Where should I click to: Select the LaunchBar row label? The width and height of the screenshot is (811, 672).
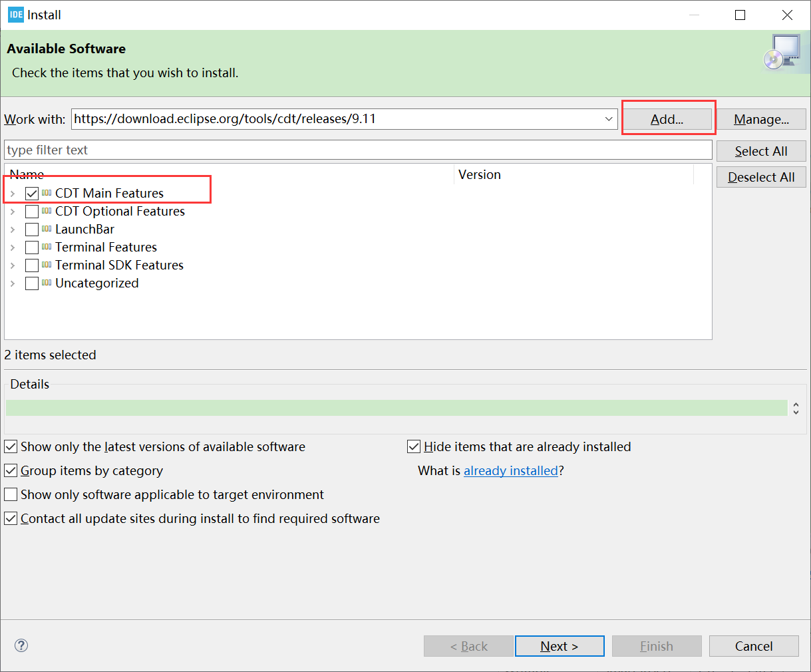pos(84,229)
